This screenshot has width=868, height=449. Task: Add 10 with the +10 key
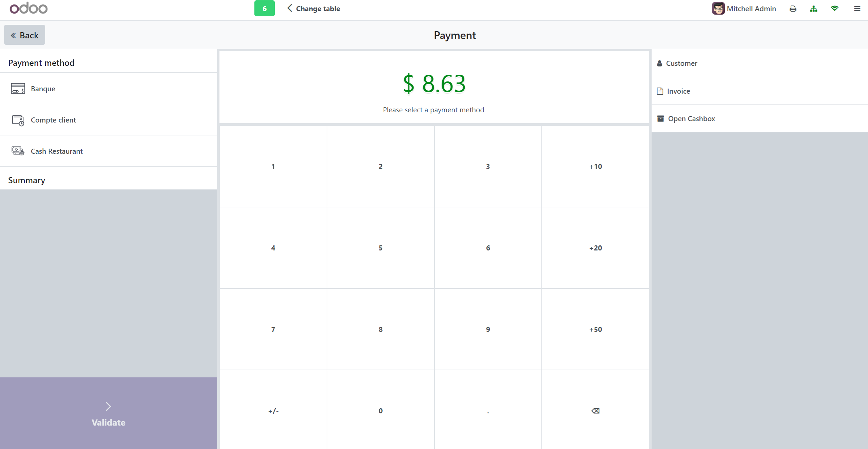pyautogui.click(x=595, y=166)
